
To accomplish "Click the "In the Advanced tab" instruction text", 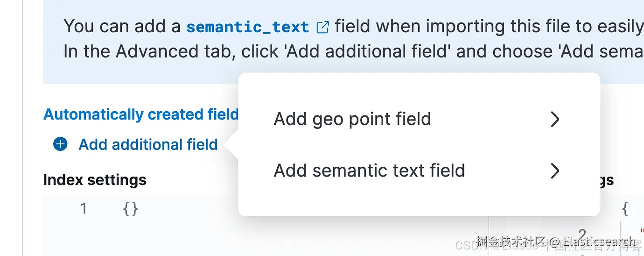I will point(150,51).
